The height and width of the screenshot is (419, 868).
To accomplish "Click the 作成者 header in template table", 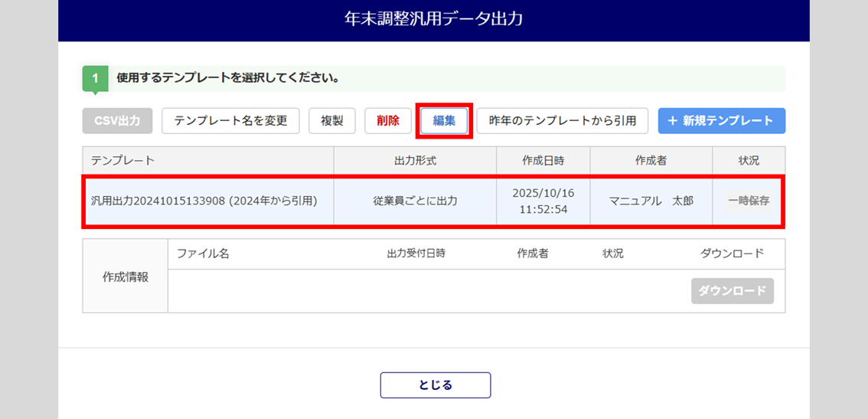I will [x=651, y=161].
